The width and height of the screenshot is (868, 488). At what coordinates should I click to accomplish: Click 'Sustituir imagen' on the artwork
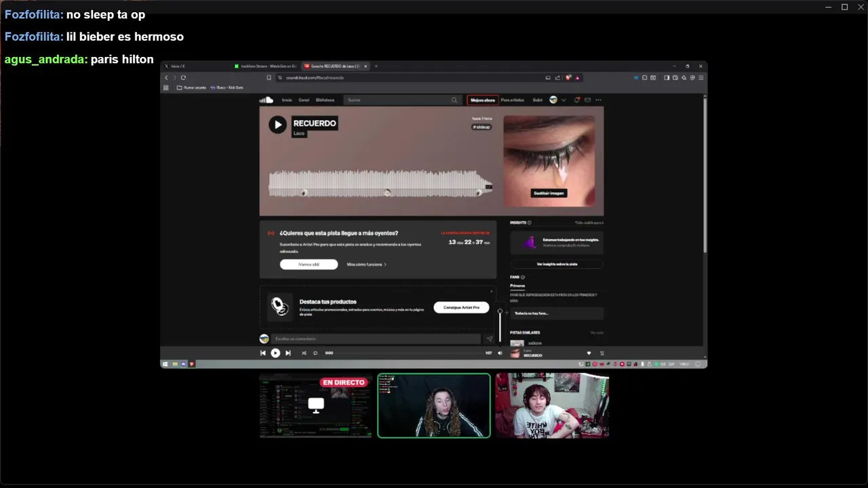tap(549, 193)
